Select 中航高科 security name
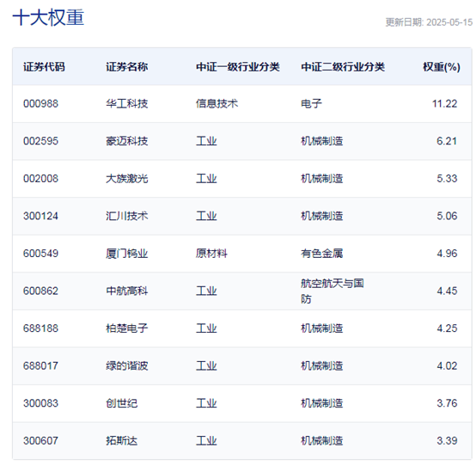Image resolution: width=476 pixels, height=466 pixels. coord(126,291)
